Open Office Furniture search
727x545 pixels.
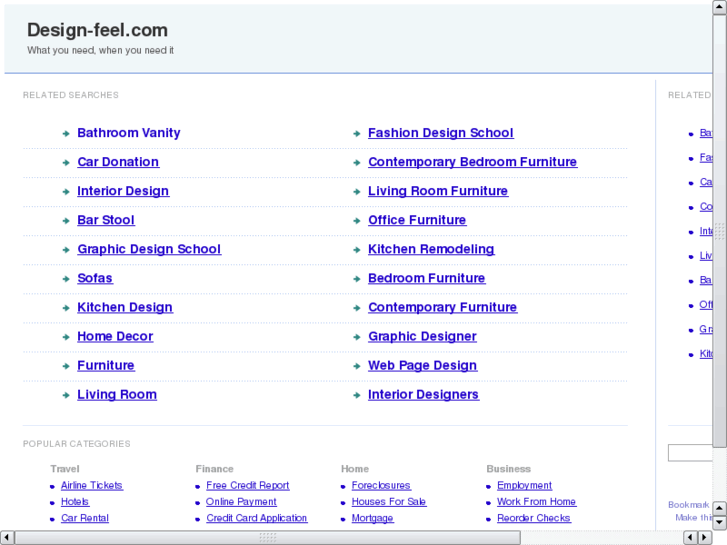pyautogui.click(x=417, y=220)
